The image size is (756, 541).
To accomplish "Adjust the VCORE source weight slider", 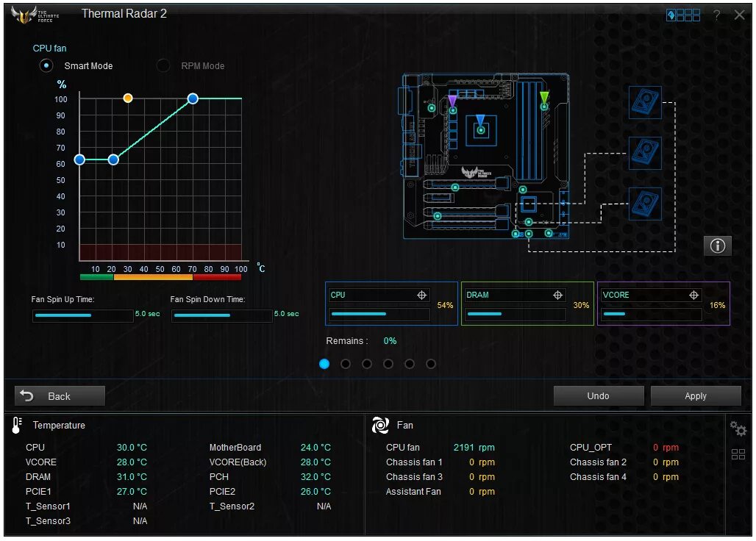I will pyautogui.click(x=652, y=314).
